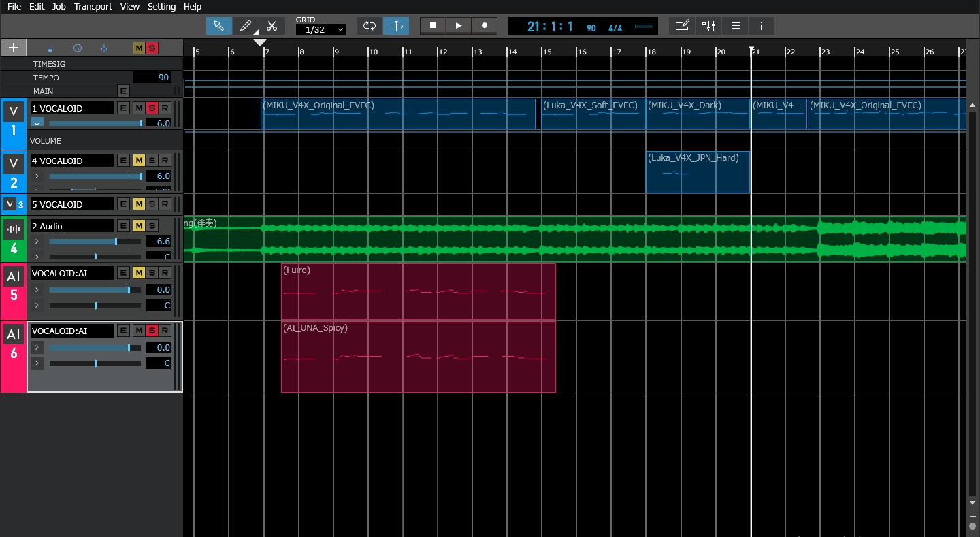This screenshot has width=980, height=537.
Task: Expand the volume chevron of track 6 VOCALOID:AI
Action: [37, 347]
